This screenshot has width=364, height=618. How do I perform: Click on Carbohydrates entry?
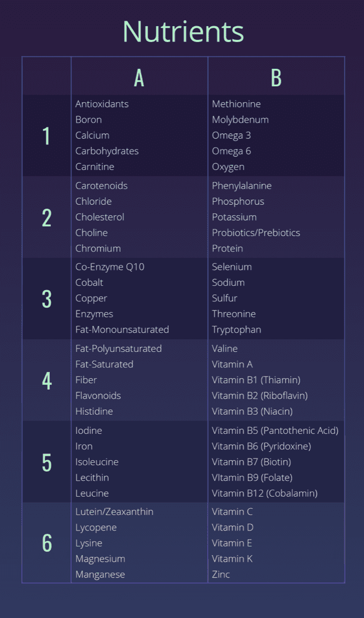[107, 151]
